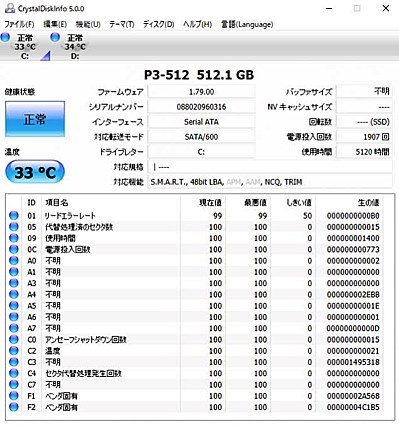Click the serial number field 088020960316
399x425 pixels.
(x=201, y=107)
